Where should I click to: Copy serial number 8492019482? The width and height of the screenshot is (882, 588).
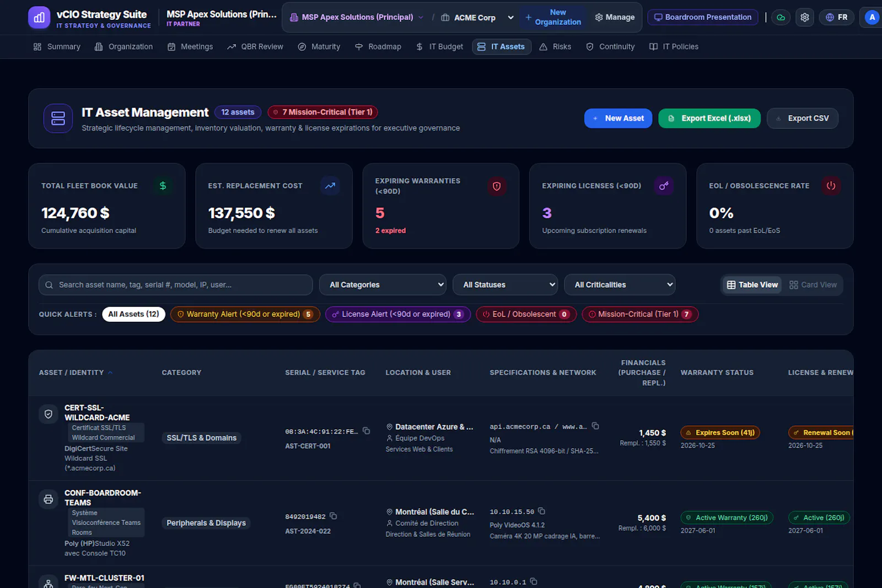click(x=333, y=516)
